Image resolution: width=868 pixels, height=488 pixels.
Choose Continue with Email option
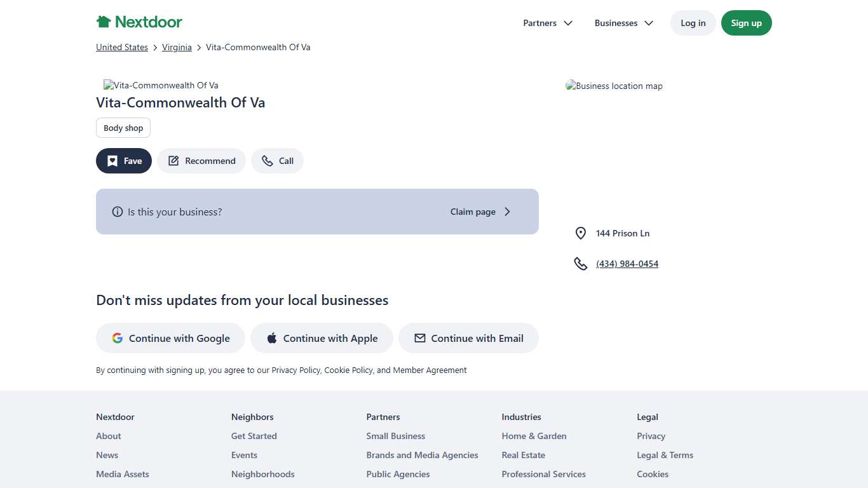pos(468,339)
